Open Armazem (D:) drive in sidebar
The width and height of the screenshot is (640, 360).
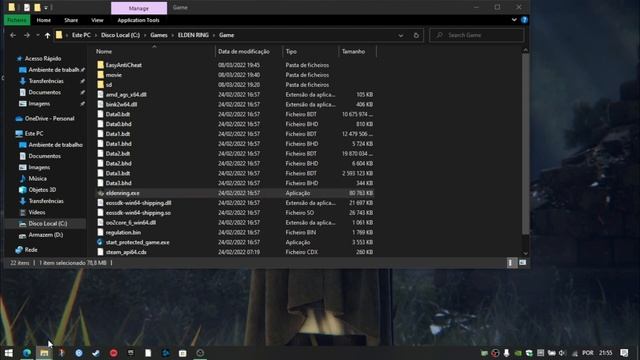(x=46, y=235)
